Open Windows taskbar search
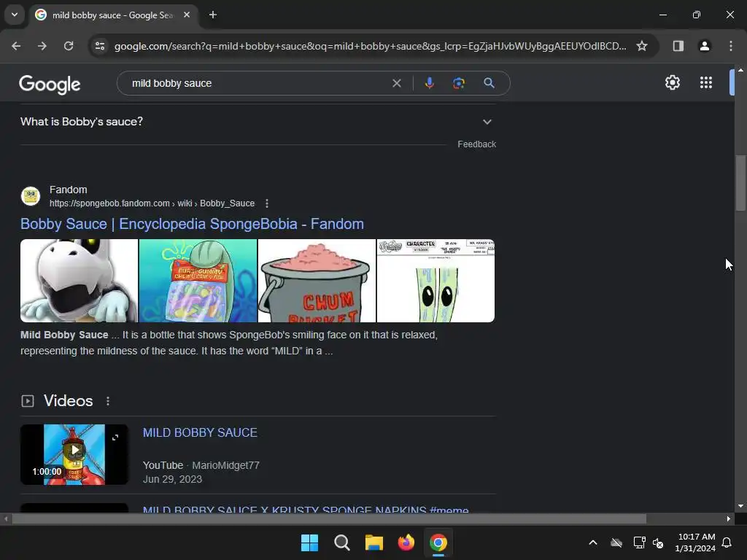The image size is (747, 560). tap(342, 542)
